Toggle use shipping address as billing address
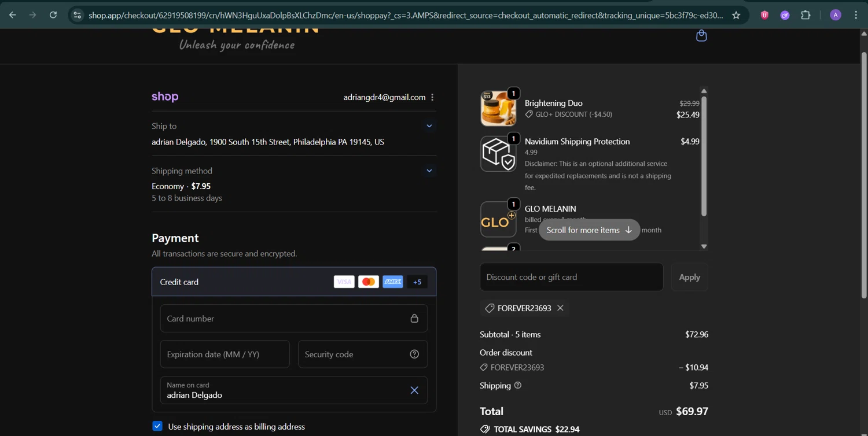 pos(157,426)
